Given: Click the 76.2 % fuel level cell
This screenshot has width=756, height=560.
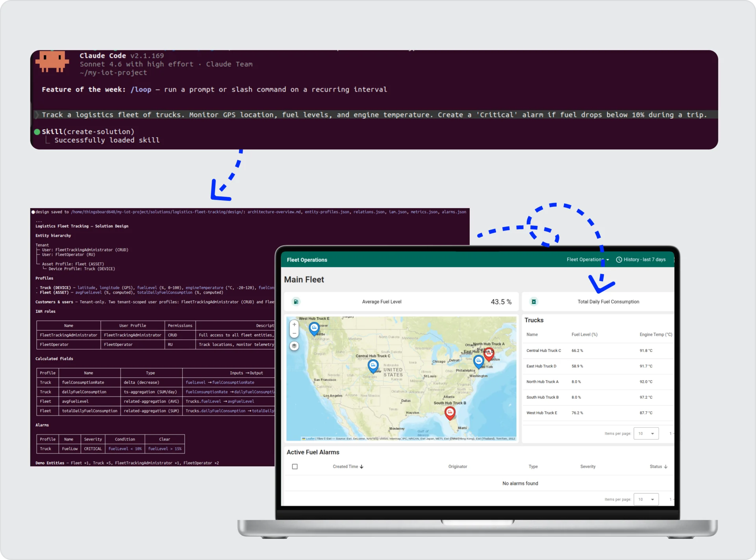Looking at the screenshot, I should click(x=577, y=413).
